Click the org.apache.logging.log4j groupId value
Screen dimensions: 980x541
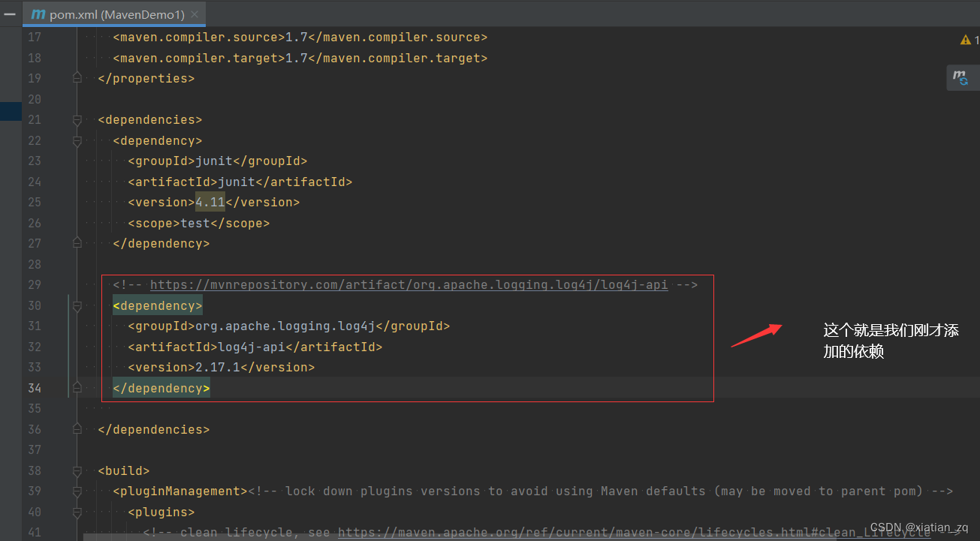click(285, 326)
